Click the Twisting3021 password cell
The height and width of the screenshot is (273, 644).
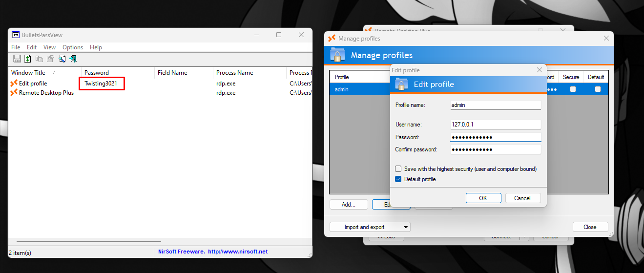point(101,84)
